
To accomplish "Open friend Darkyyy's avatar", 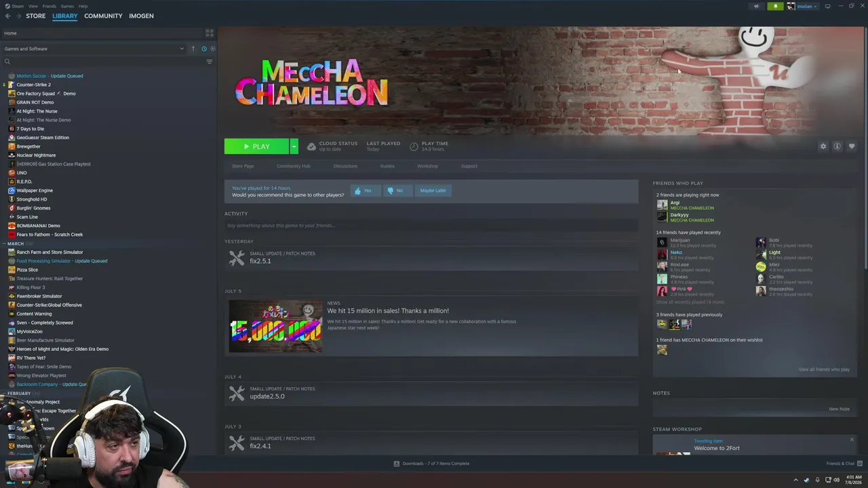I will tap(662, 217).
